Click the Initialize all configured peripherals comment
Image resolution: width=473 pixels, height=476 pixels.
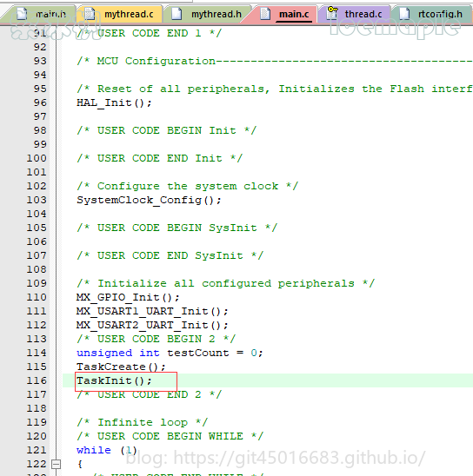(226, 283)
